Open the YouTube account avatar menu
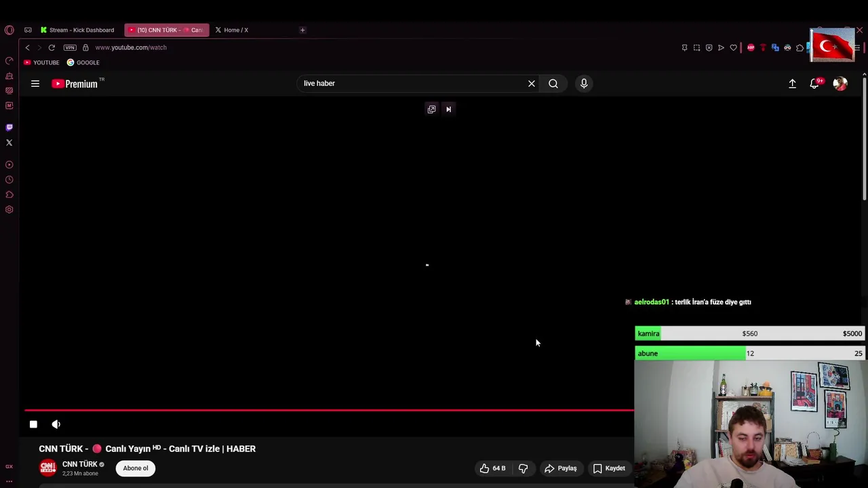 click(x=840, y=83)
